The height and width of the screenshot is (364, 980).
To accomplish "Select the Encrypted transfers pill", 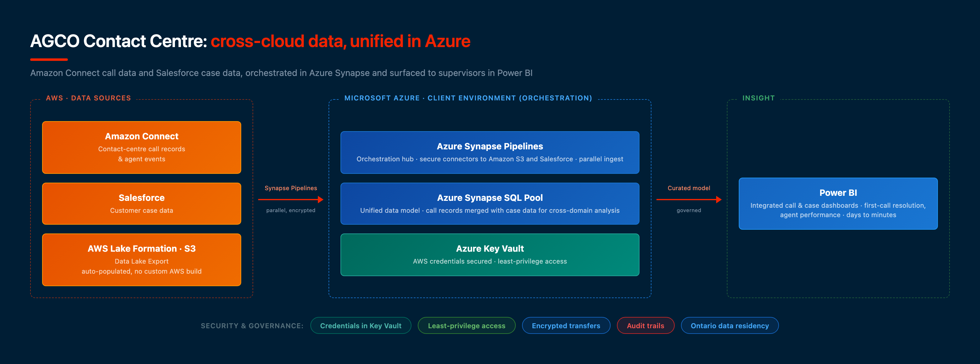I will 566,326.
